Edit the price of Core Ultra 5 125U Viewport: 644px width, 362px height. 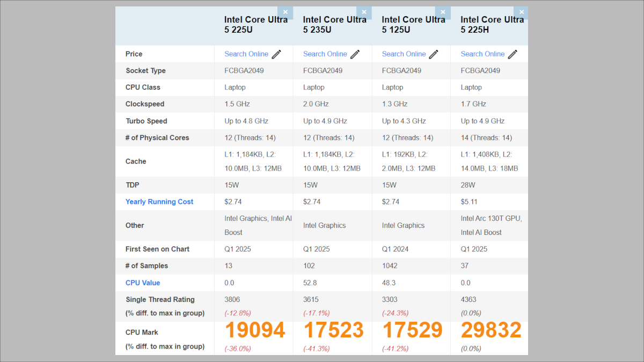[434, 54]
